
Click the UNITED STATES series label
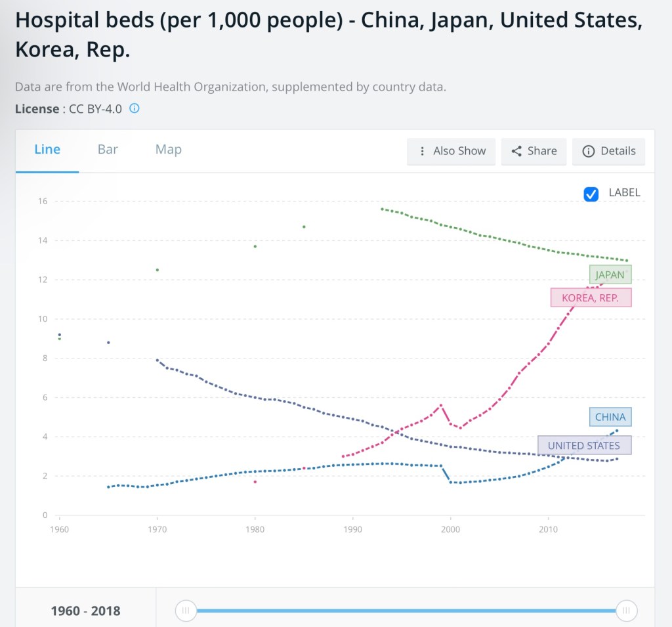pyautogui.click(x=583, y=445)
